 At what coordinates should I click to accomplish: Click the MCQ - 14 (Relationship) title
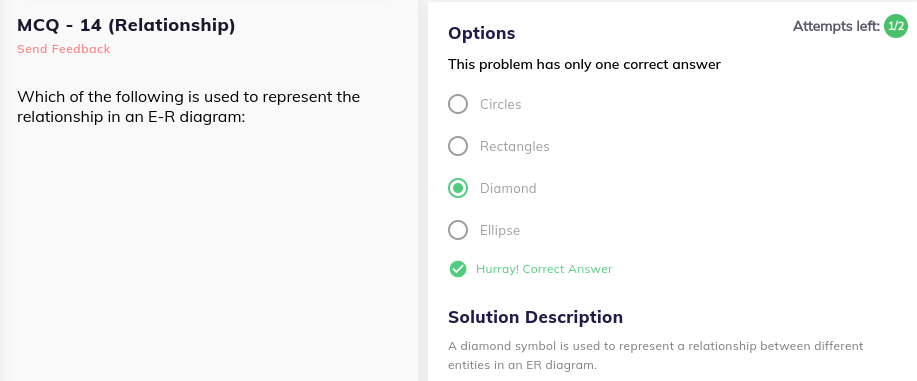click(126, 26)
